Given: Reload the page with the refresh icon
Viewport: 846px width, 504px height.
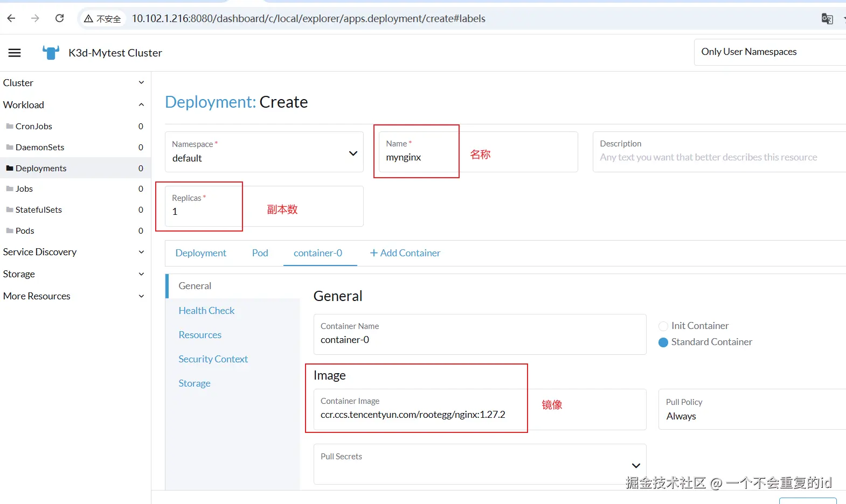Looking at the screenshot, I should [60, 18].
